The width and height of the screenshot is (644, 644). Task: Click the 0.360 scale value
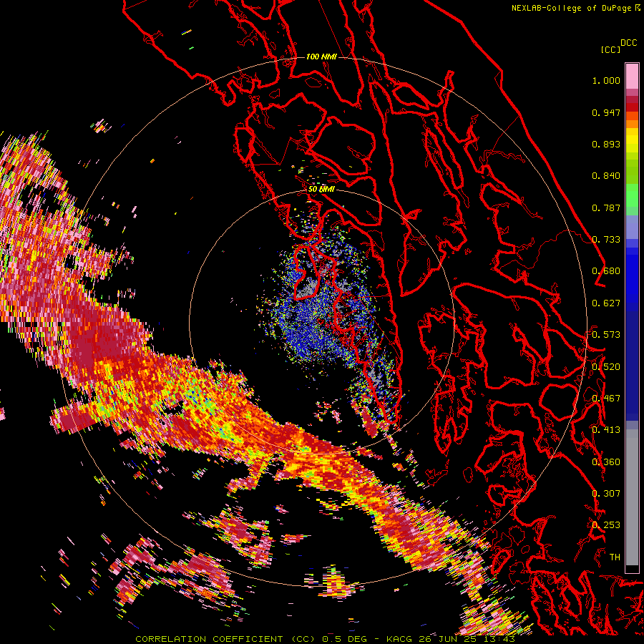pyautogui.click(x=606, y=462)
